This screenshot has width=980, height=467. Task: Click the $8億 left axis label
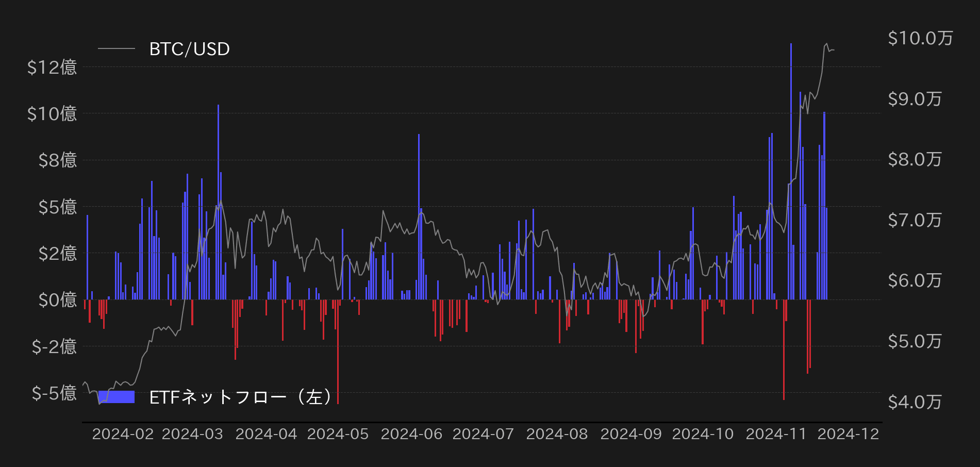coord(57,160)
